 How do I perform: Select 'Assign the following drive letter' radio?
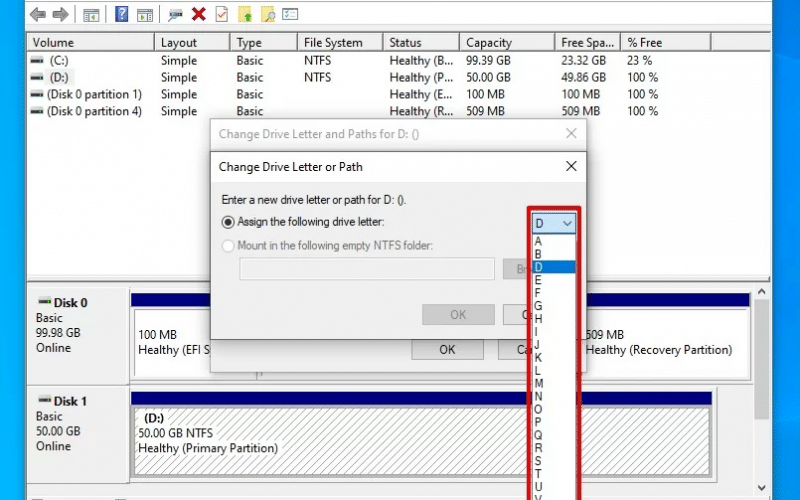coord(229,222)
